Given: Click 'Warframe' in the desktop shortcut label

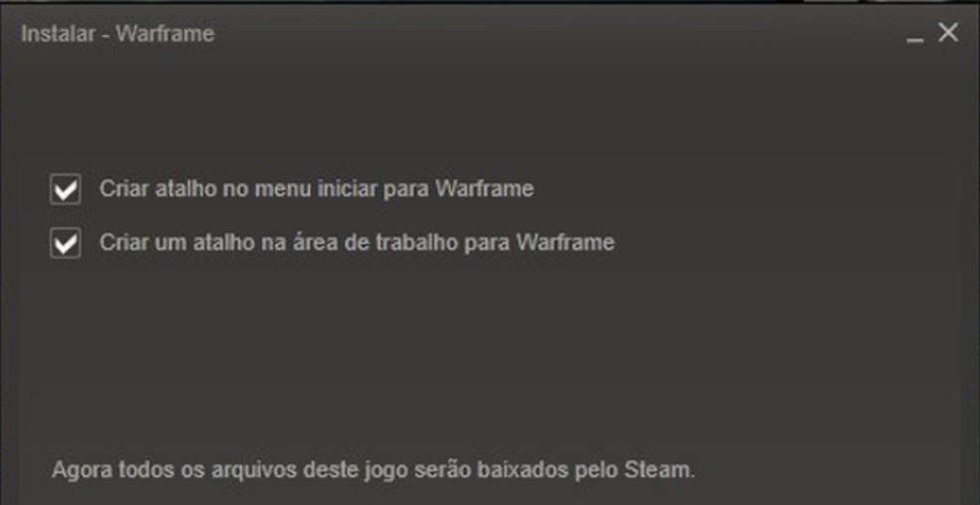Looking at the screenshot, I should pyautogui.click(x=565, y=242).
